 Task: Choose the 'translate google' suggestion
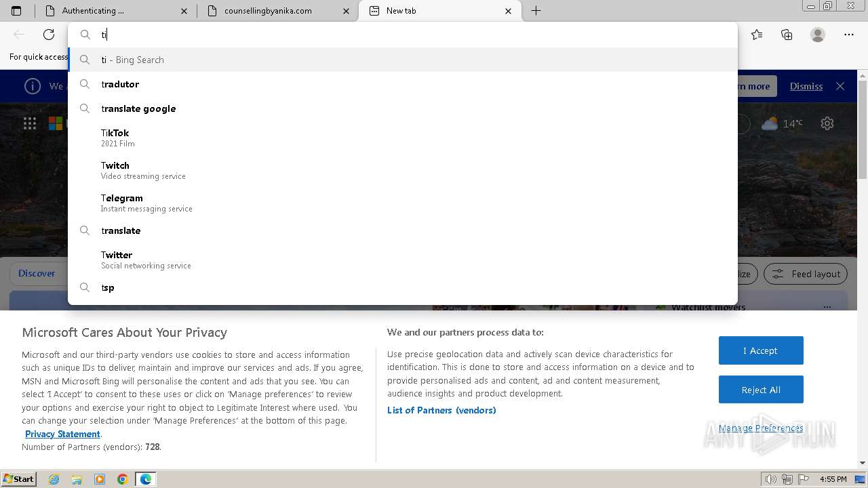coord(403,108)
